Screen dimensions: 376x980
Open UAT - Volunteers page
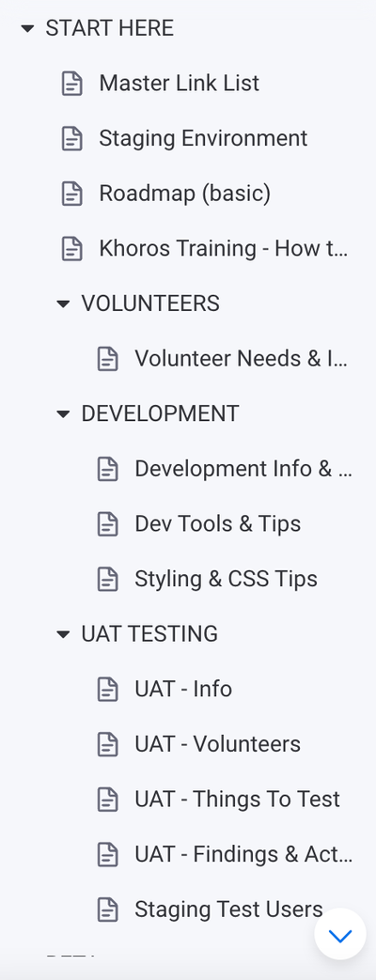coord(218,744)
